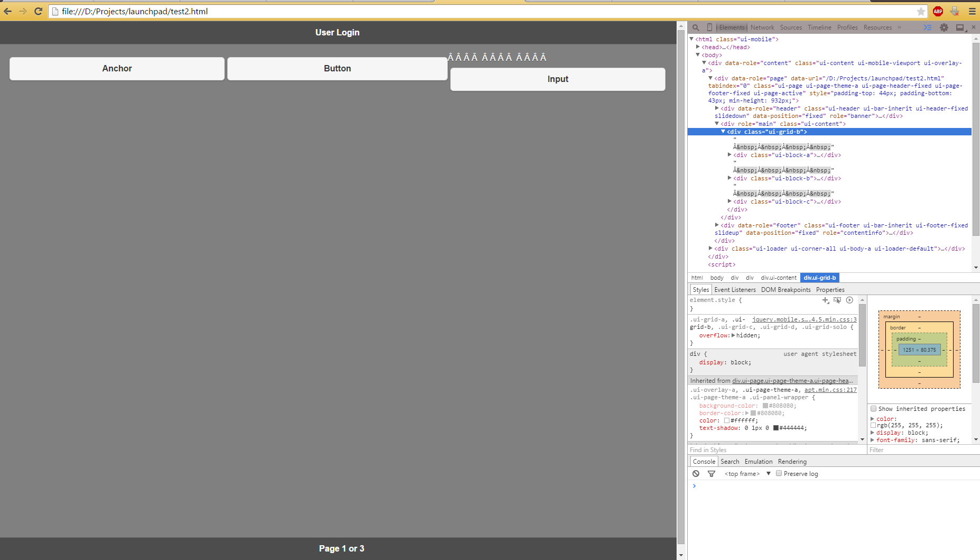Expand computed font-family property

(872, 440)
